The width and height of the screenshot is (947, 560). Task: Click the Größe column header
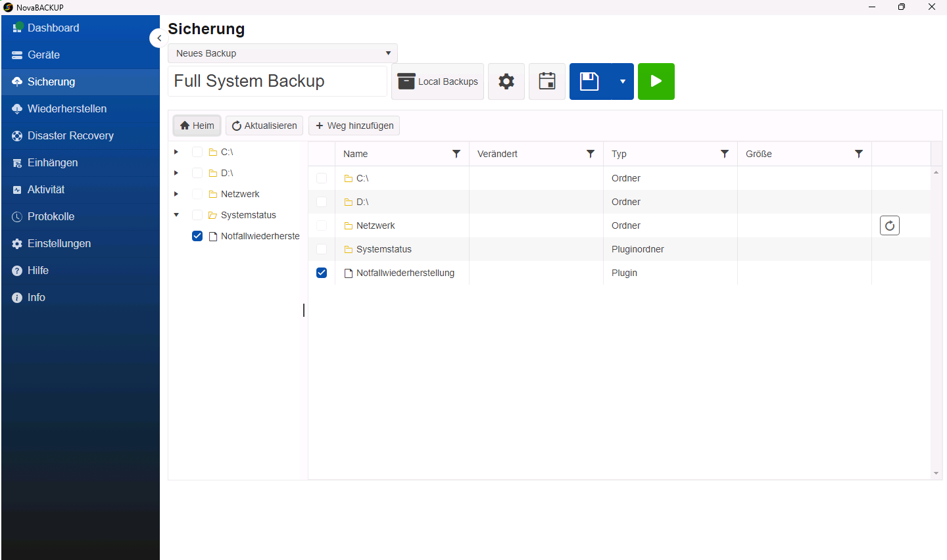pyautogui.click(x=759, y=154)
